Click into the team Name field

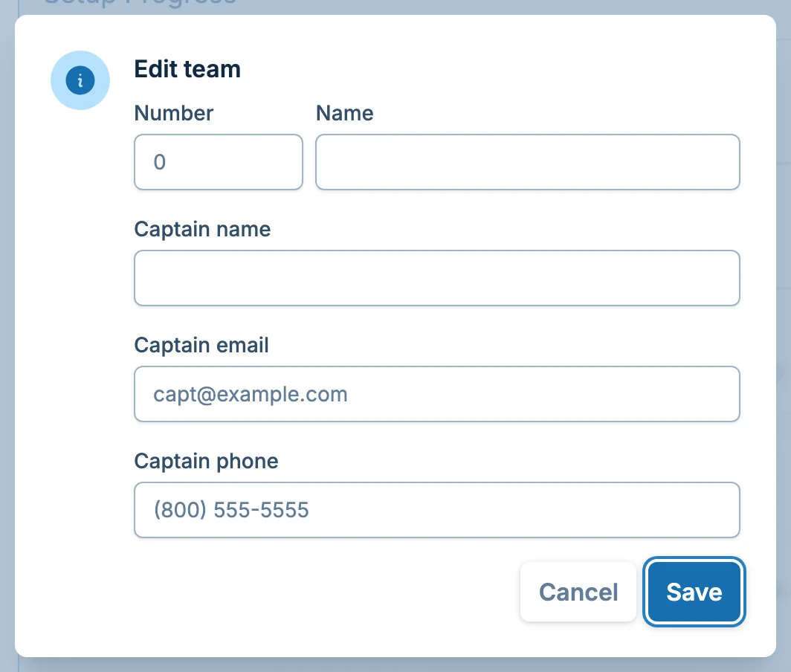(x=527, y=162)
